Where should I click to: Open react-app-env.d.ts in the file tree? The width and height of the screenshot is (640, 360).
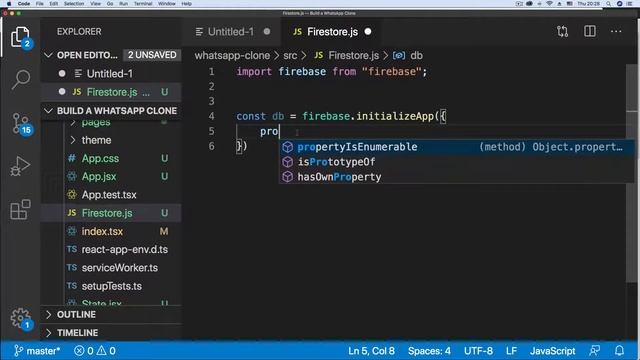[x=111, y=249]
